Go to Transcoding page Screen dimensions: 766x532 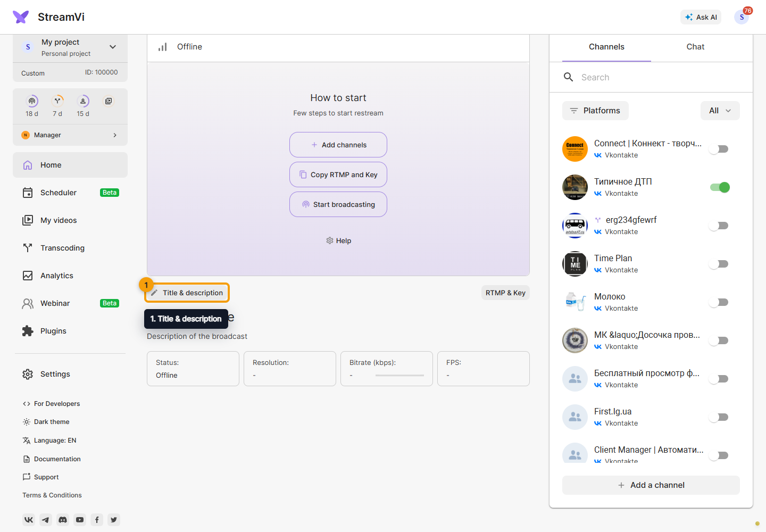coord(70,248)
